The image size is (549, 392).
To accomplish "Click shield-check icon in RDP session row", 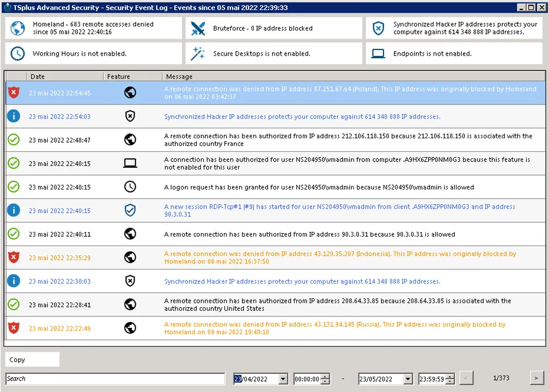I will [130, 210].
